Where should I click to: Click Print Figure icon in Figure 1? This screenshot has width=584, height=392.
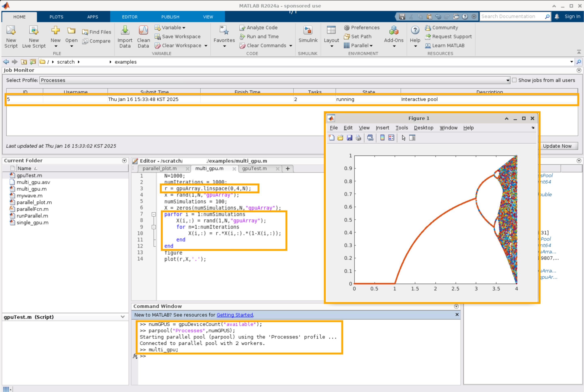tap(358, 138)
